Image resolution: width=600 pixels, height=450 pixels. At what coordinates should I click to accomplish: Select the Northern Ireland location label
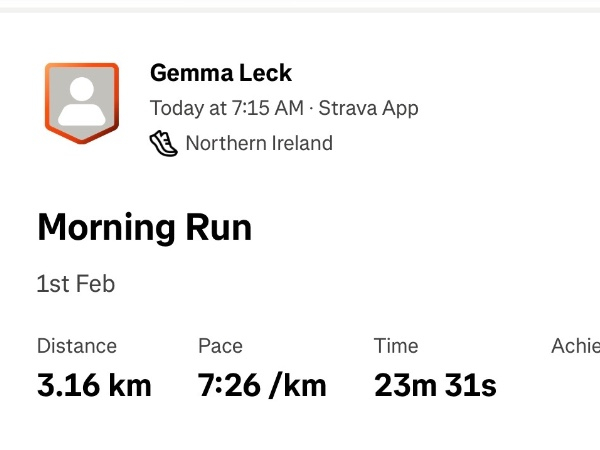coord(259,143)
